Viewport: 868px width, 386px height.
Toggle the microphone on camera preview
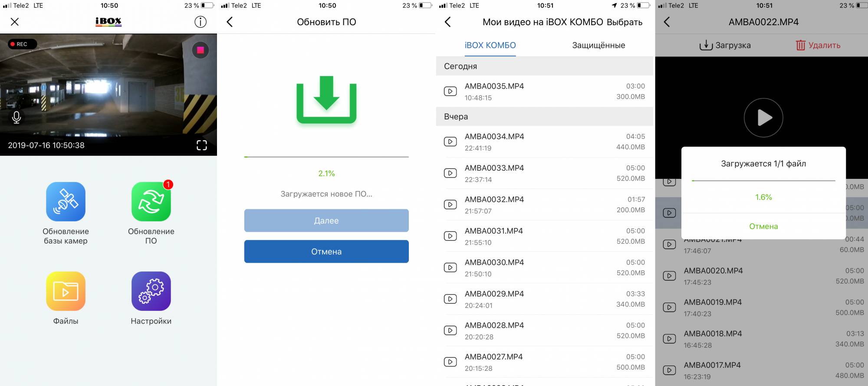tap(16, 117)
